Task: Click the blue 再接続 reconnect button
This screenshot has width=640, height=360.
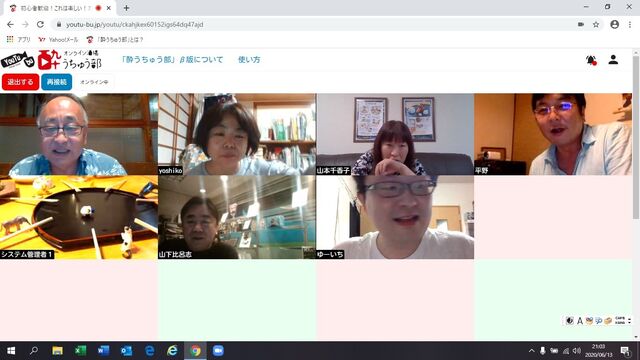Action: point(57,82)
